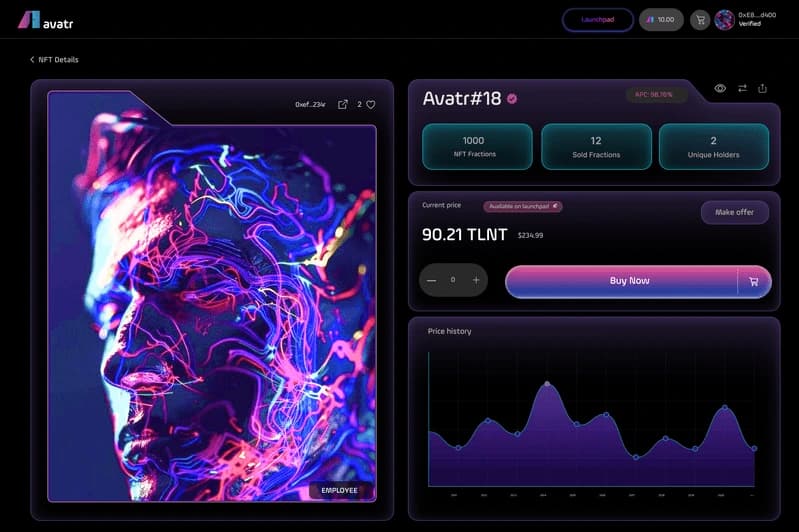Go back using NFT Details chevron
Image resolution: width=799 pixels, height=532 pixels.
32,60
